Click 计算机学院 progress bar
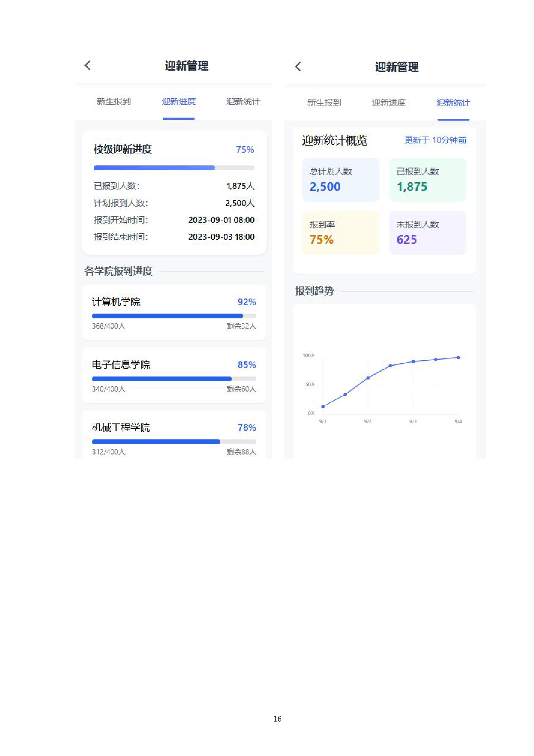 tap(174, 316)
